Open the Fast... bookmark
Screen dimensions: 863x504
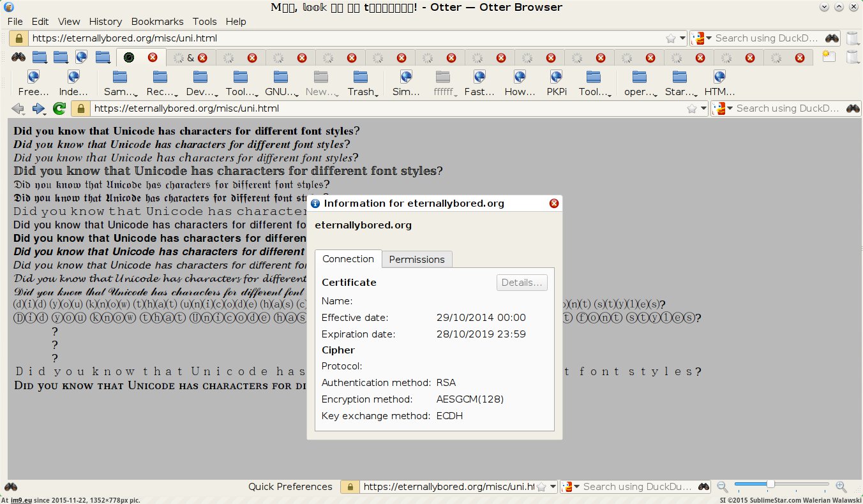[479, 84]
